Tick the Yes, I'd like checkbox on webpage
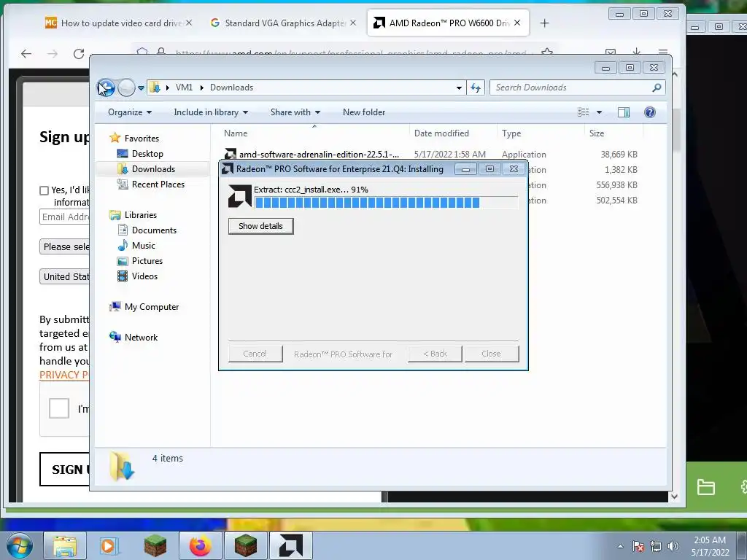Image resolution: width=747 pixels, height=560 pixels. pos(44,190)
